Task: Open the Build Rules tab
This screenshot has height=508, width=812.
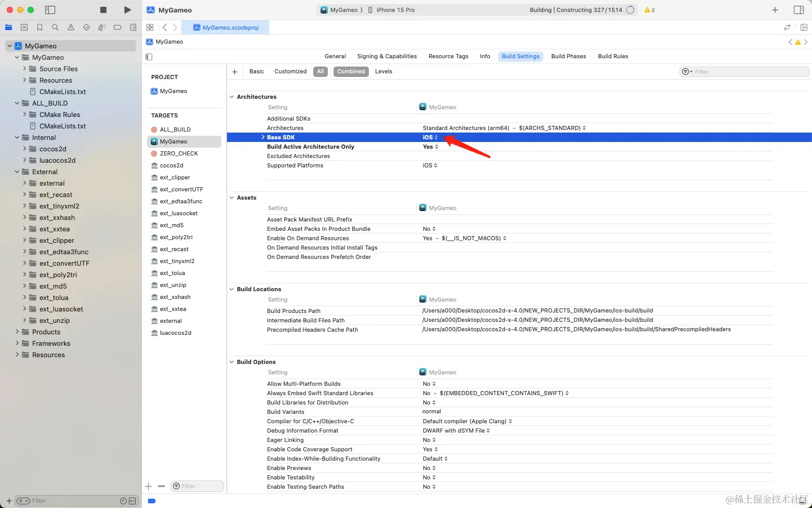Action: [x=613, y=56]
